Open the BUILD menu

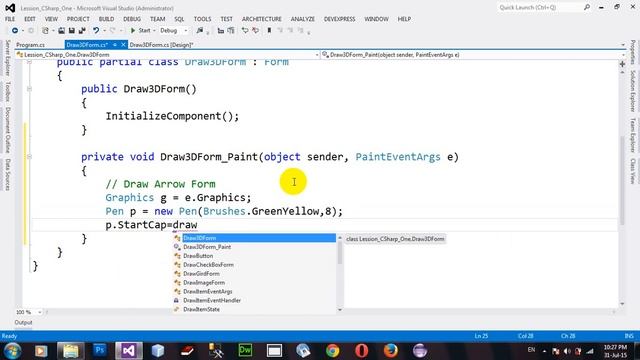click(x=106, y=19)
